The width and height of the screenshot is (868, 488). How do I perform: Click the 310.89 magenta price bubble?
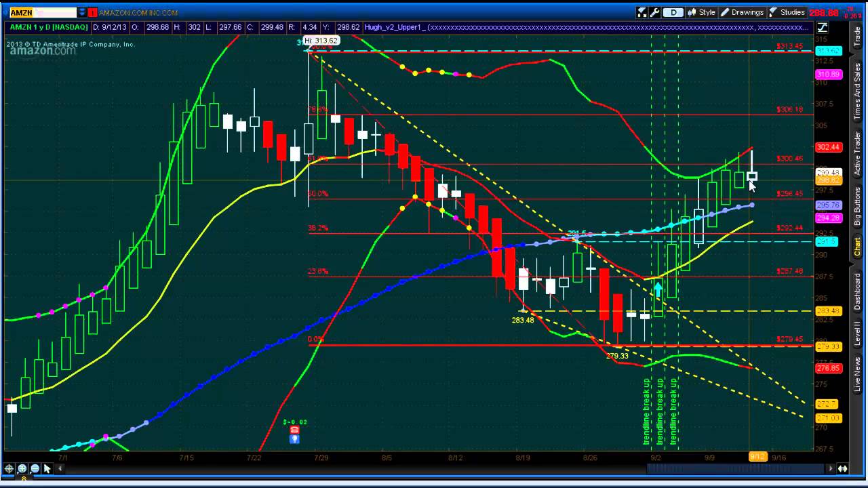[x=829, y=75]
